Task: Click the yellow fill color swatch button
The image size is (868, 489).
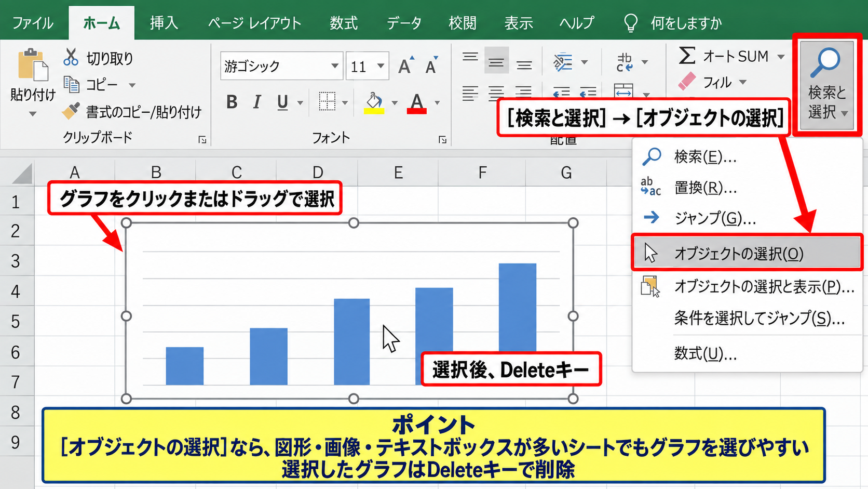Action: coord(374,103)
